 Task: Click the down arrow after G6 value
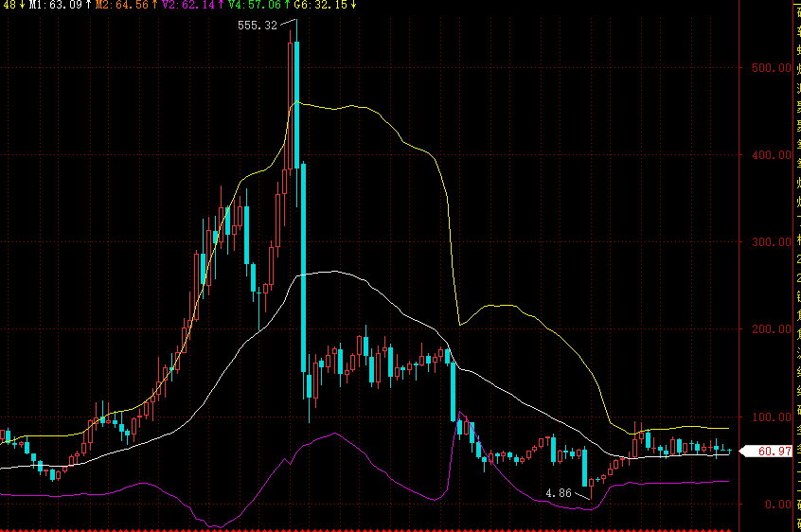click(x=353, y=5)
